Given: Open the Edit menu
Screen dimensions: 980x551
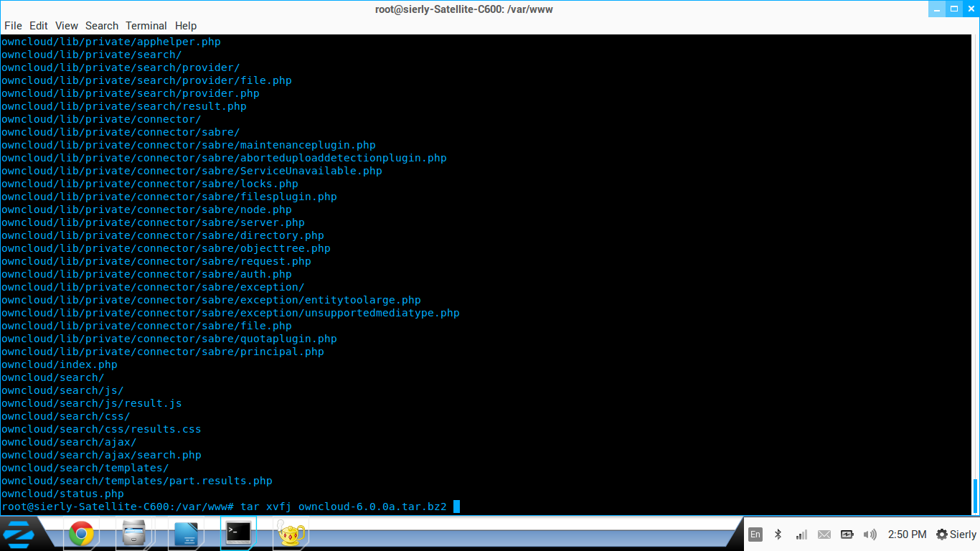Looking at the screenshot, I should [39, 26].
